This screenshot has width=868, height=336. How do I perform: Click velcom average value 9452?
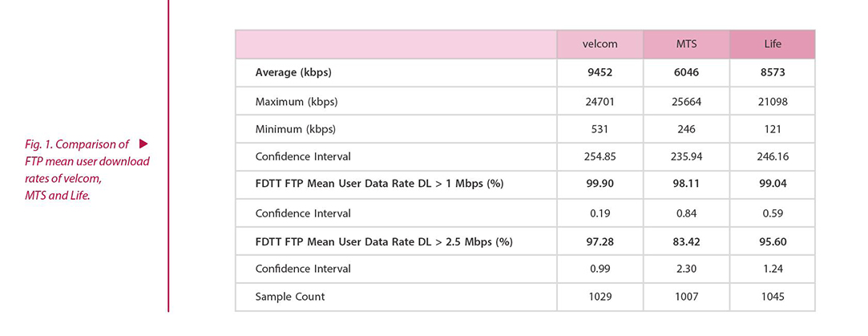(x=600, y=73)
